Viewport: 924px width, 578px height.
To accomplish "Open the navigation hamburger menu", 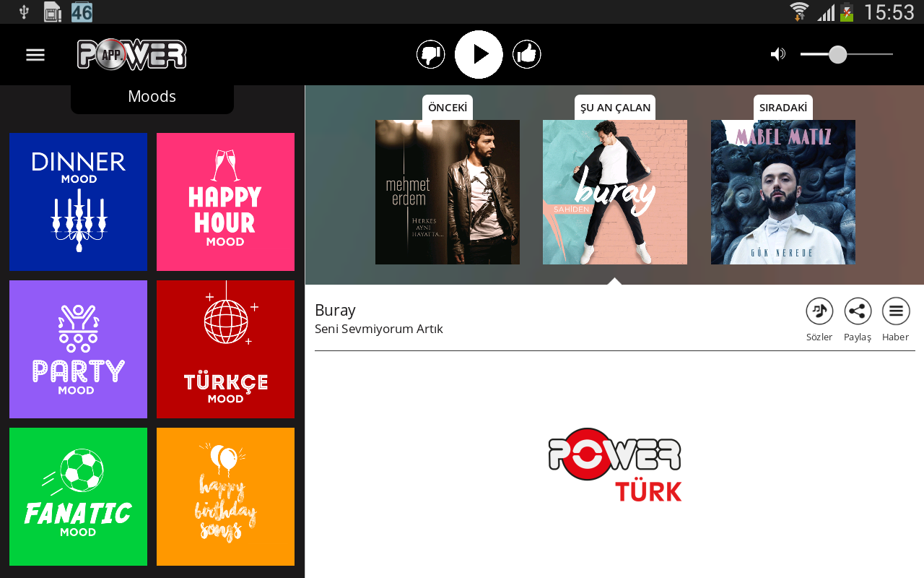I will point(35,53).
